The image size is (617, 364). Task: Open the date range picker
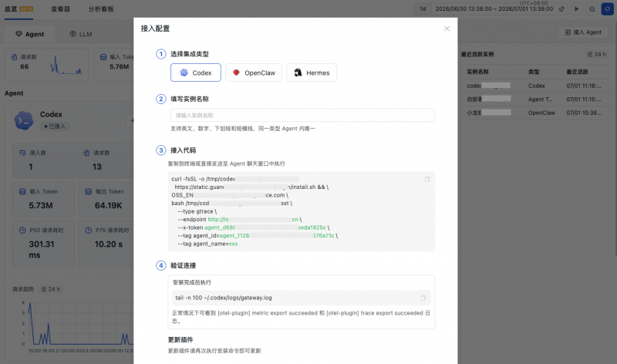494,8
